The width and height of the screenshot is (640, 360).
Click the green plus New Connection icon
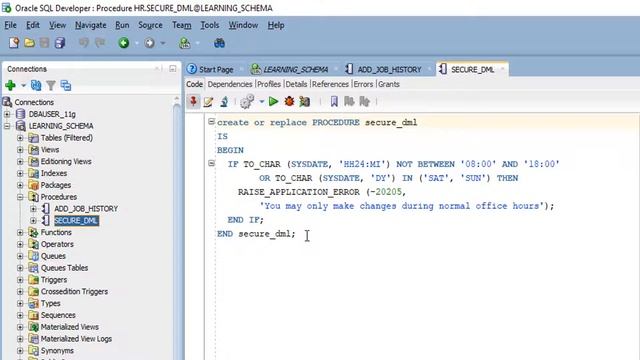(11, 85)
